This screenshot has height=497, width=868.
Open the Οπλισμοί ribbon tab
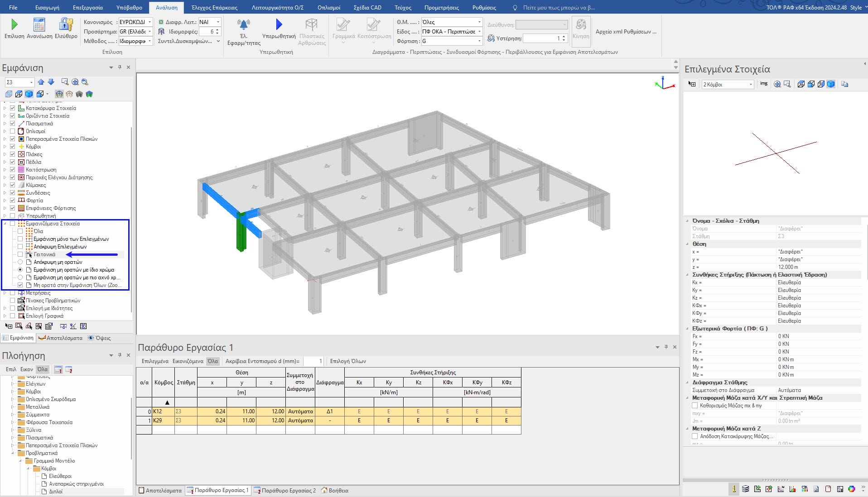[x=328, y=8]
